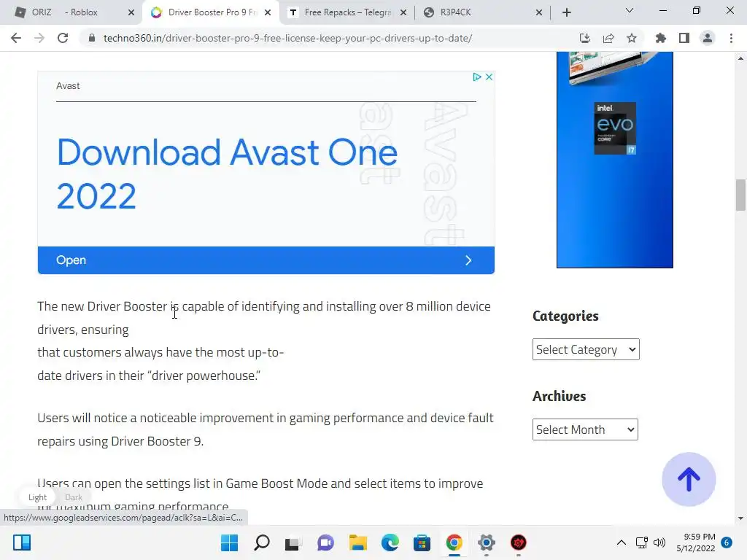Close the R3P4CK tab

(x=539, y=12)
